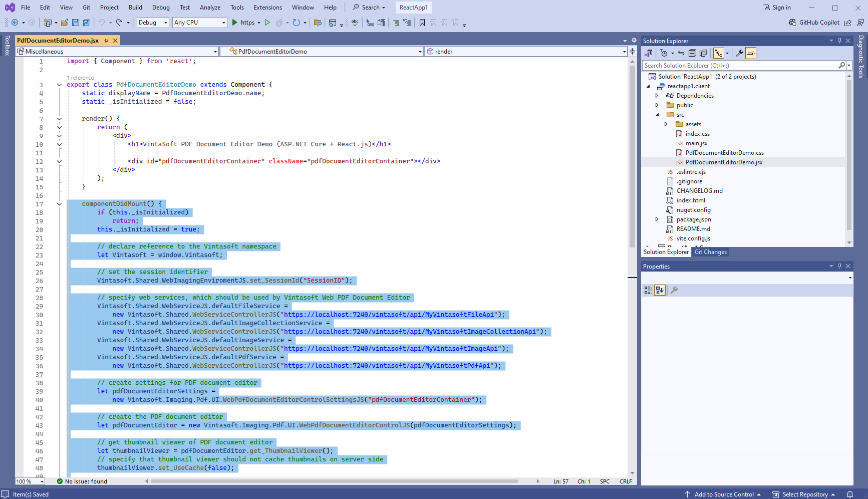868x499 pixels.
Task: Toggle pin on PdfDocumentEditorDemo.jsx tab
Action: [106, 41]
